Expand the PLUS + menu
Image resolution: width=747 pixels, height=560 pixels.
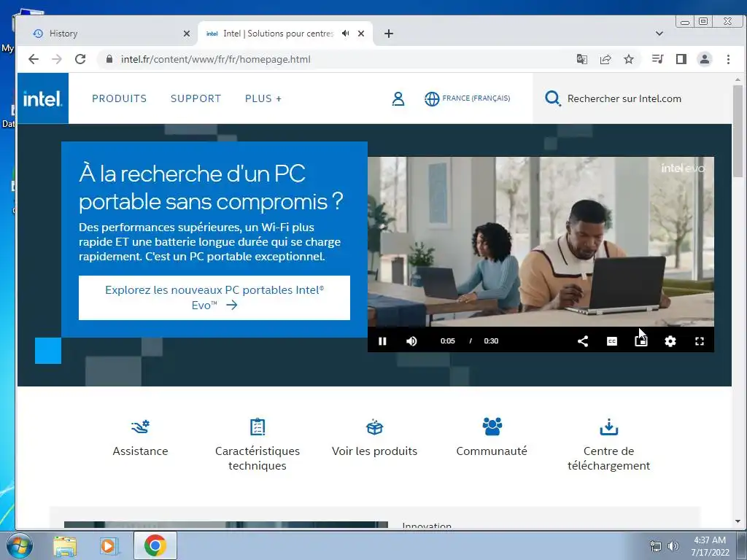pos(263,98)
